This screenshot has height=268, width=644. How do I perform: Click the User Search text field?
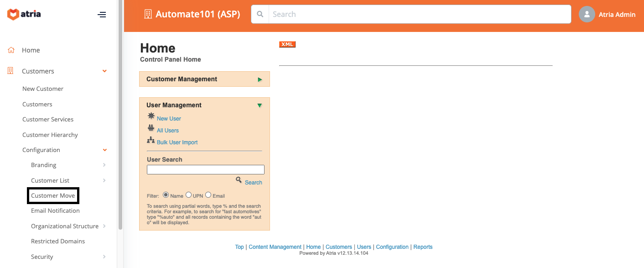click(x=205, y=170)
